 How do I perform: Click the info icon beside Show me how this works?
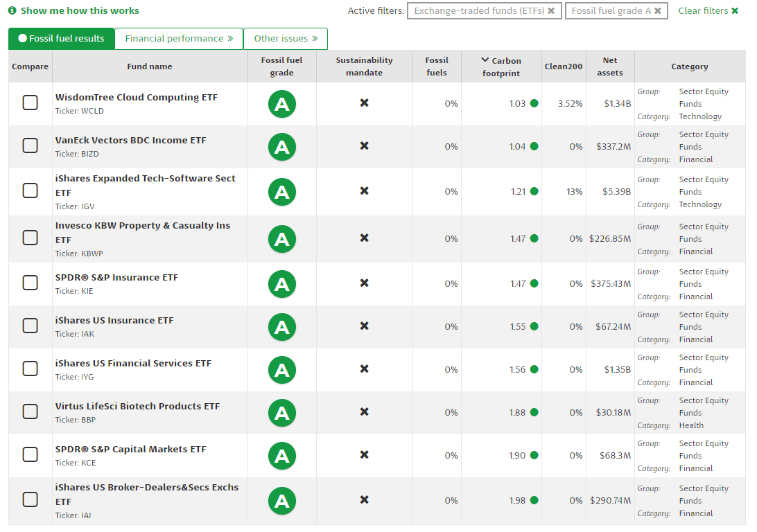point(12,11)
